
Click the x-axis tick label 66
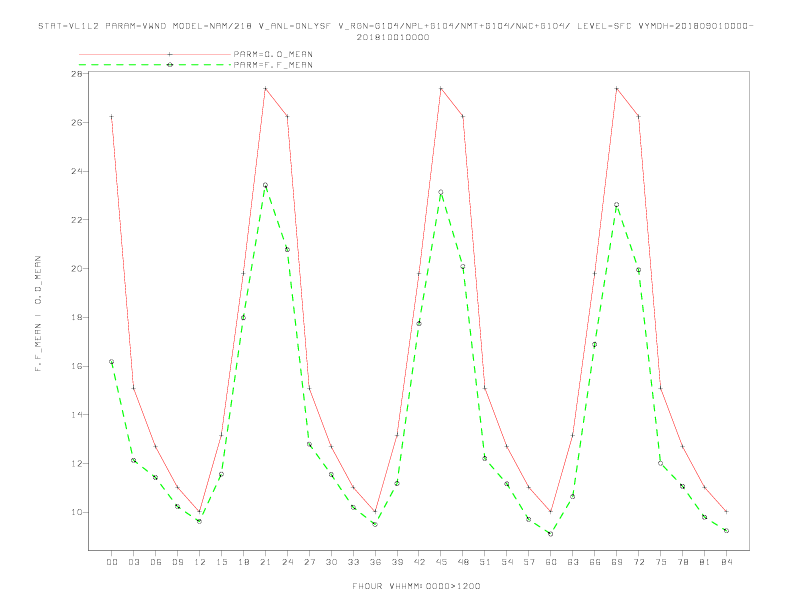tap(595, 562)
